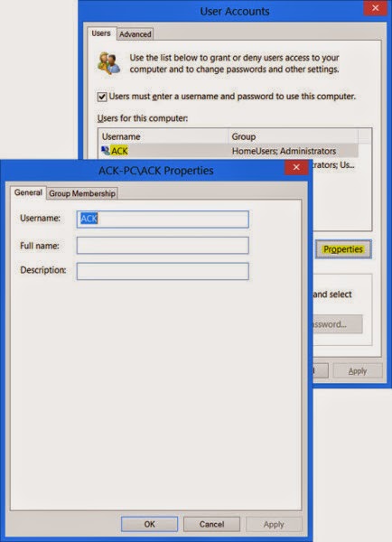The image size is (392, 542).
Task: Click the ACK user account icon in list
Action: tap(105, 150)
